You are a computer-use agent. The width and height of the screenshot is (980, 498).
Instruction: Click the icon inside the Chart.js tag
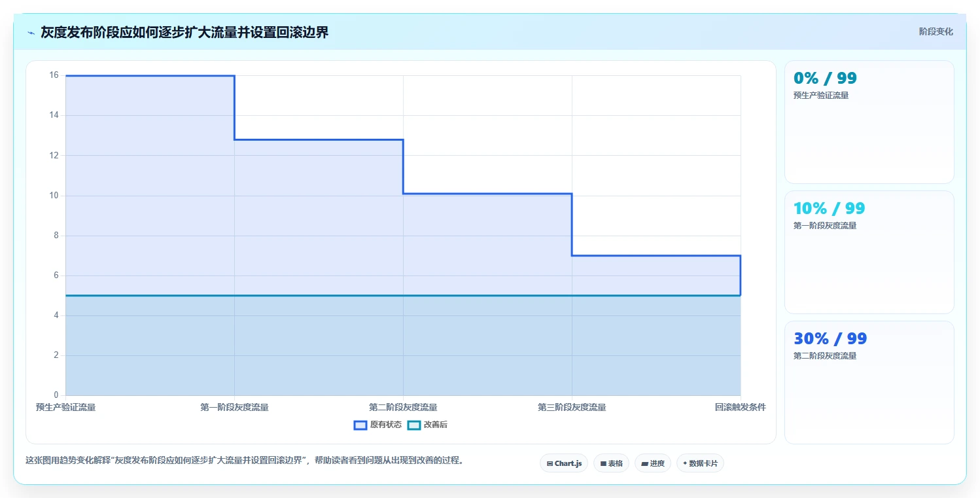point(550,463)
